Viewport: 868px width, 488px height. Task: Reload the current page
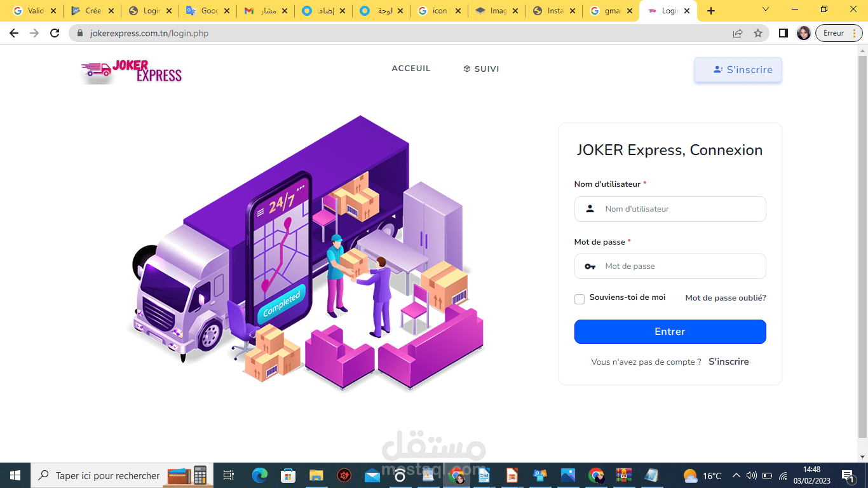tap(55, 33)
